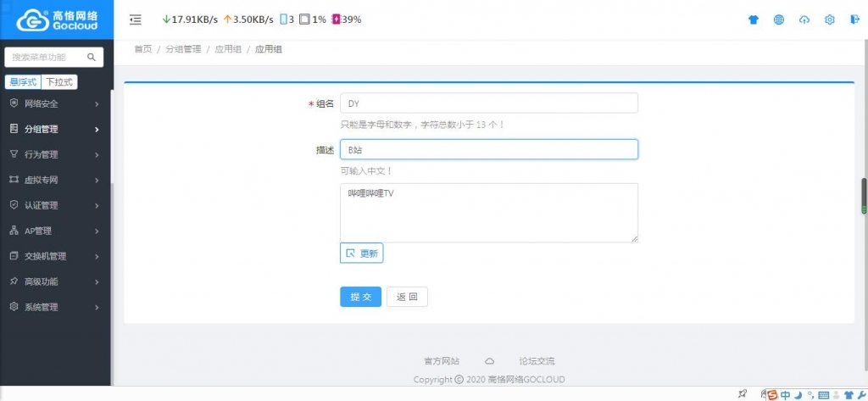Switch menu style to 悬浮式

(x=23, y=82)
